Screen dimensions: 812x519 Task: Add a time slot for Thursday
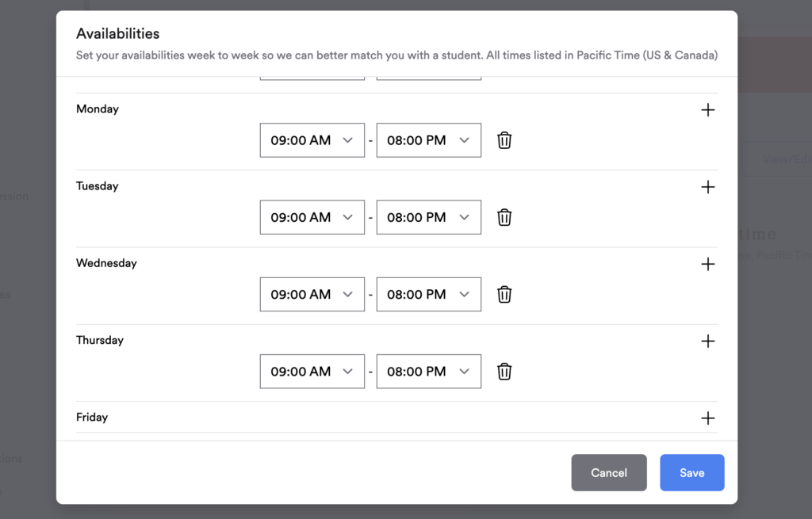click(708, 341)
